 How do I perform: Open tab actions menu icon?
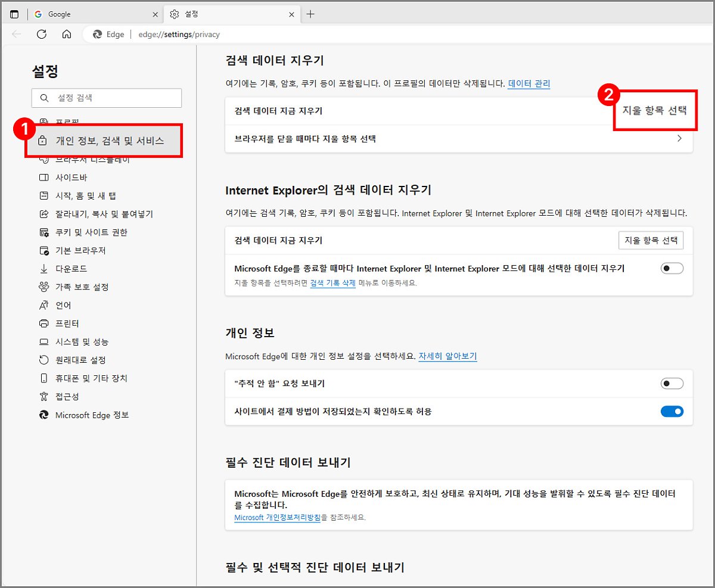click(x=14, y=14)
